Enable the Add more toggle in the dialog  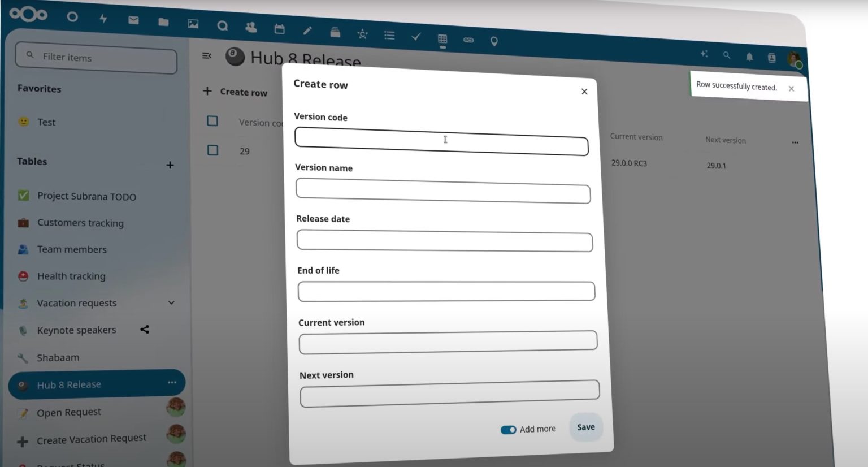pyautogui.click(x=509, y=430)
